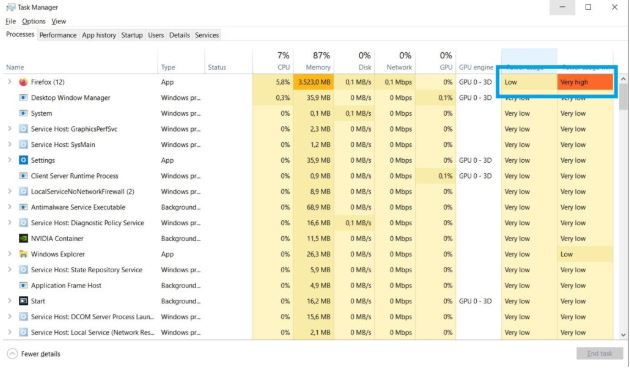Expand LocalServiceNoNetworkFirewall (2) group
630x368 pixels.
coord(10,191)
